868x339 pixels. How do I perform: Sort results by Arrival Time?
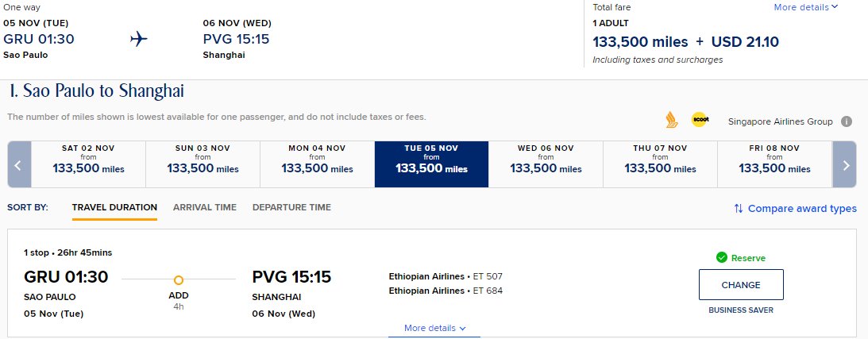coord(205,207)
